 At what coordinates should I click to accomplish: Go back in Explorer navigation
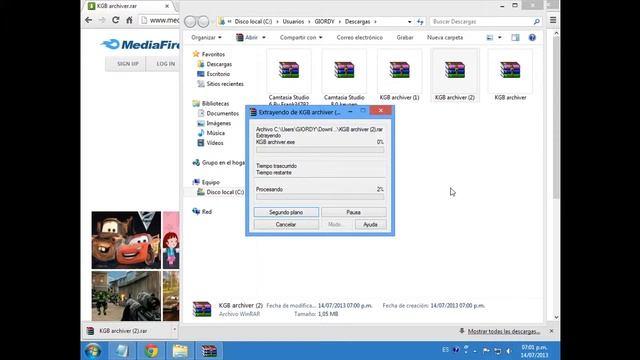coord(190,22)
